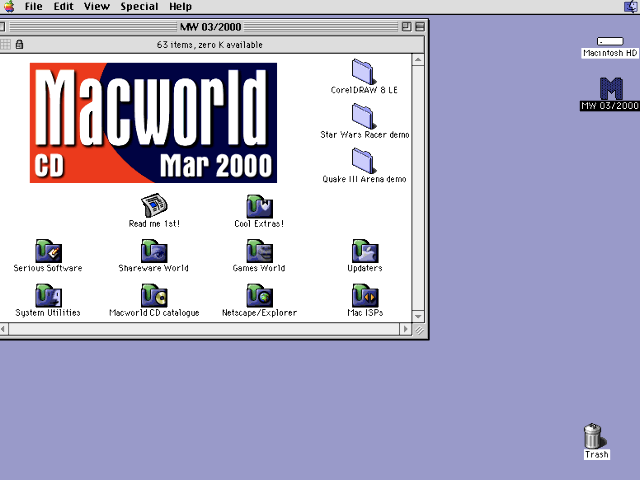Click the "CorelDRAW 8 LE" label text
The height and width of the screenshot is (480, 640).
pyautogui.click(x=364, y=90)
